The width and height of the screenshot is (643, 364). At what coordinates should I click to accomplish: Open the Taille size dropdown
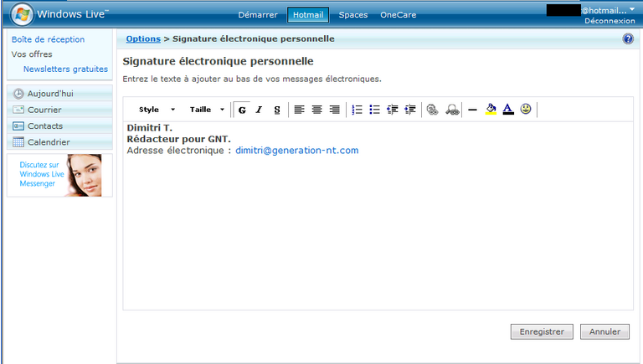click(x=207, y=110)
